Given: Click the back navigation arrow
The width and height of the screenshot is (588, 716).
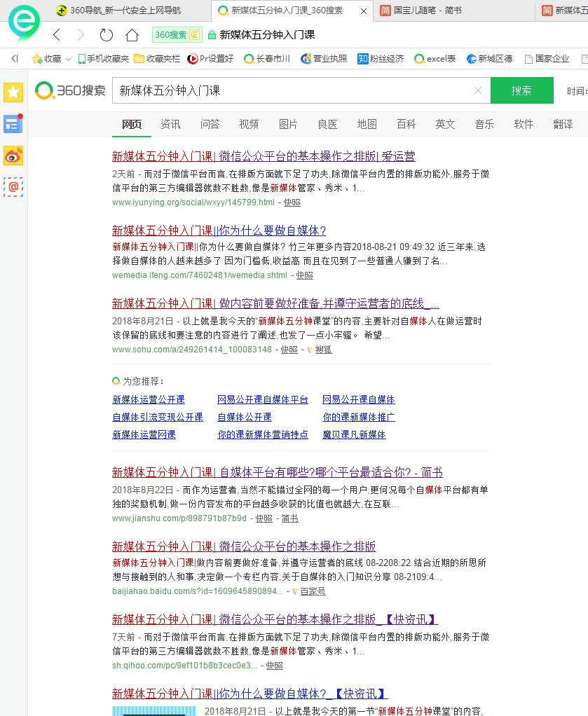Looking at the screenshot, I should pos(55,34).
